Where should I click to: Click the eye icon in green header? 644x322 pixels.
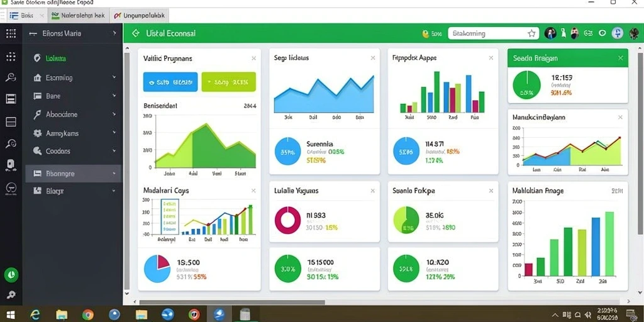pos(602,34)
